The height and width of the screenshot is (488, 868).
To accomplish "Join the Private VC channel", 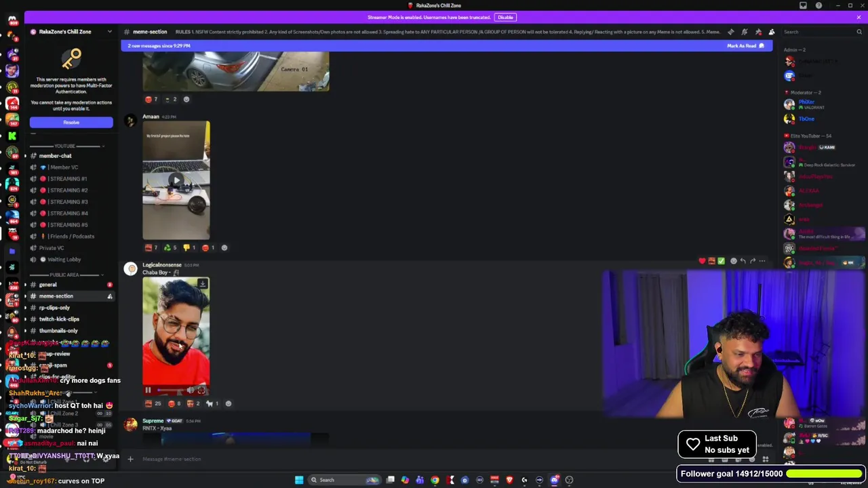I will (x=70, y=248).
